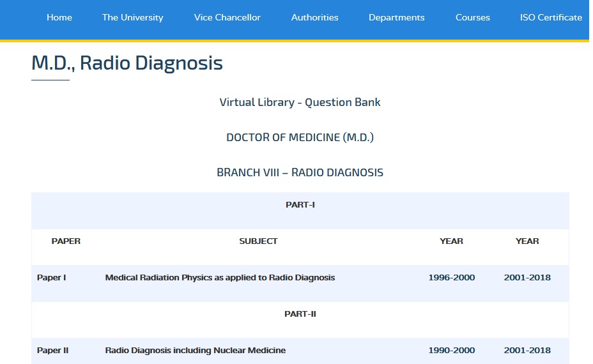This screenshot has height=364, width=593.
Task: Click the PART-II section header
Action: coord(300,314)
